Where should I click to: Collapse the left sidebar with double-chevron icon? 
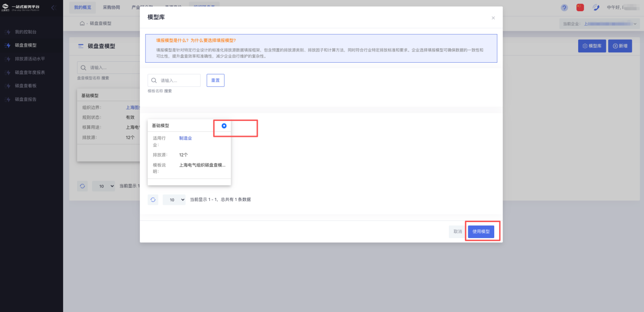coord(53,8)
